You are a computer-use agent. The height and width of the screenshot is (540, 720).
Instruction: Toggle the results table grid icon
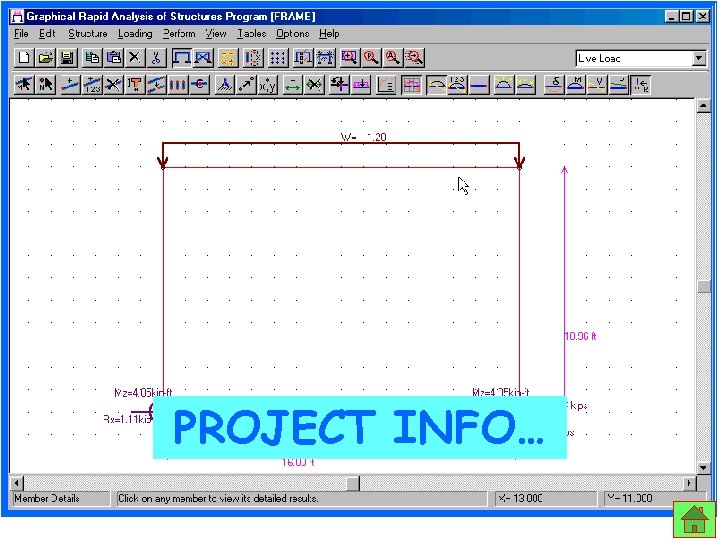coord(411,85)
